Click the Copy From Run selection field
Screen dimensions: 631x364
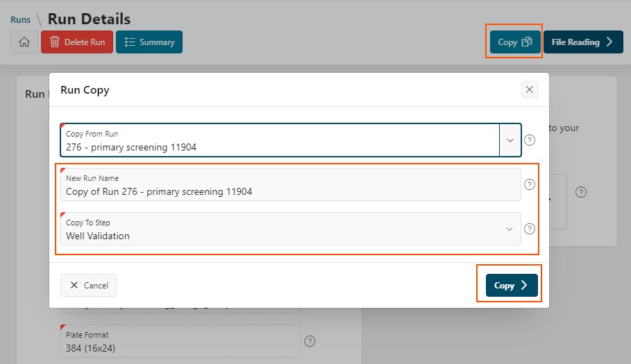tap(280, 140)
